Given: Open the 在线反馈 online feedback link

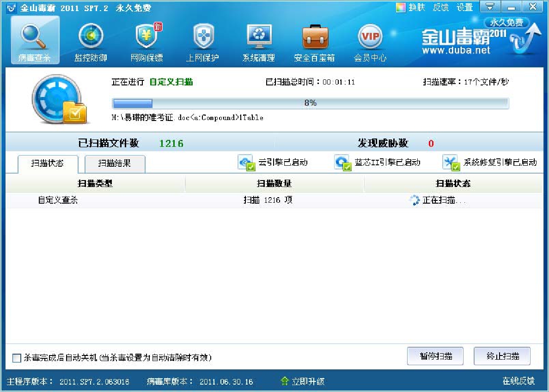Looking at the screenshot, I should 518,381.
